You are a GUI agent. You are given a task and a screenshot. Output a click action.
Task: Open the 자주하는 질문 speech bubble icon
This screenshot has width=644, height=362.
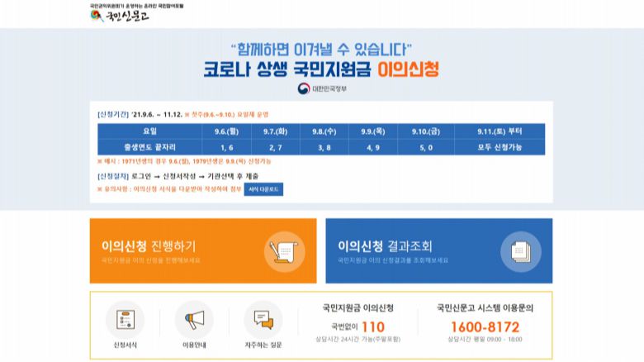click(263, 318)
